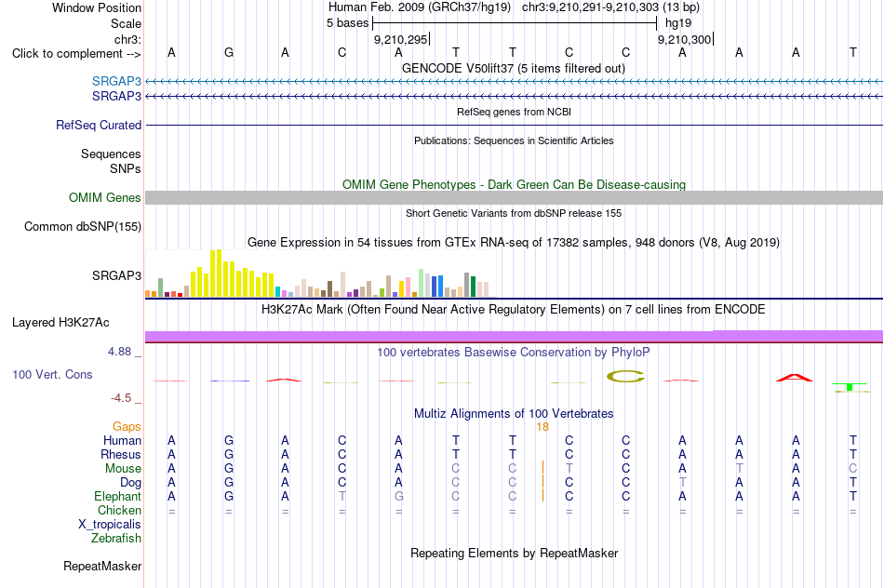Click the light blue SRGAP3 transcript label
The width and height of the screenshot is (884, 588).
tap(116, 81)
